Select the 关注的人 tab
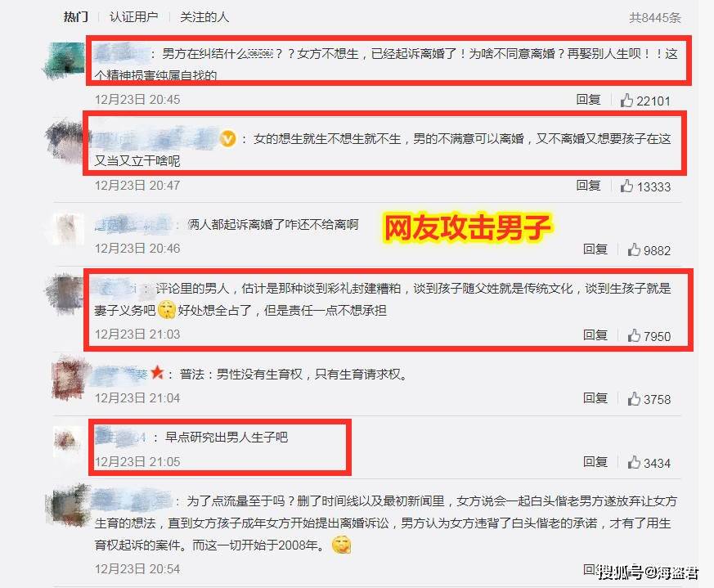This screenshot has height=588, width=714. (x=204, y=17)
